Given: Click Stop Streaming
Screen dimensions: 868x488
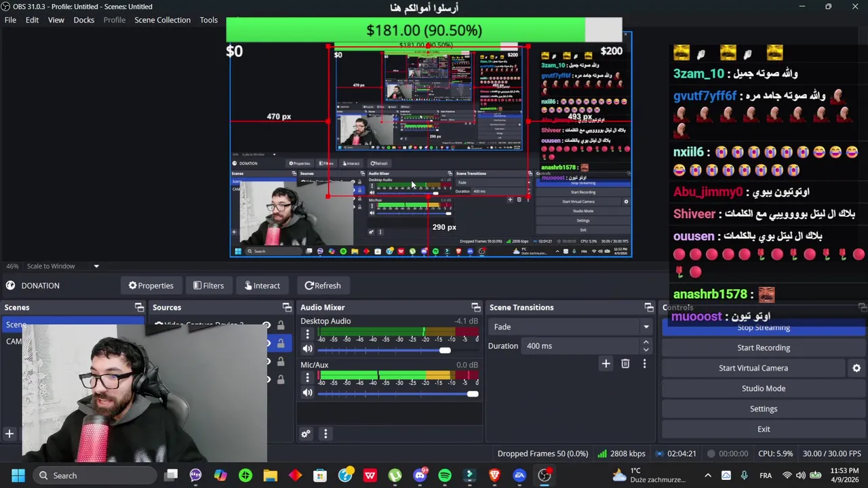Looking at the screenshot, I should click(764, 328).
